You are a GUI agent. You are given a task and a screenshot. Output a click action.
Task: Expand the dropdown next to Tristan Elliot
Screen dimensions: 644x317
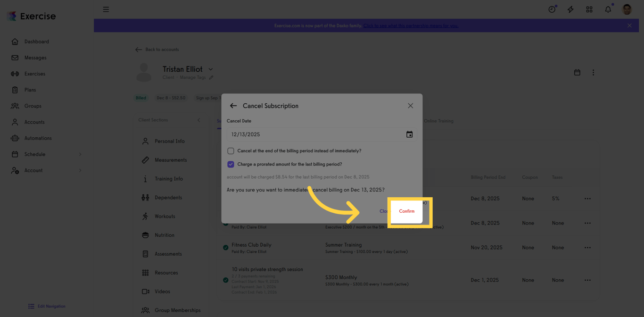coord(210,69)
